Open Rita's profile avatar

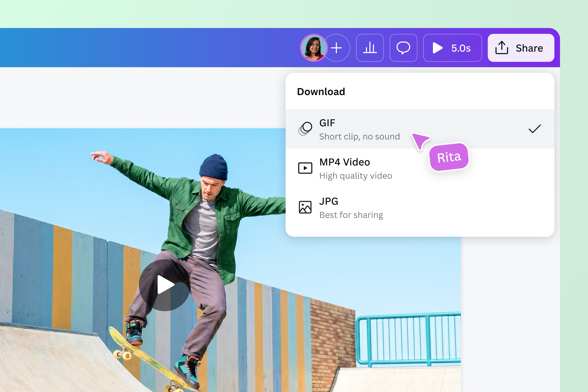click(314, 48)
